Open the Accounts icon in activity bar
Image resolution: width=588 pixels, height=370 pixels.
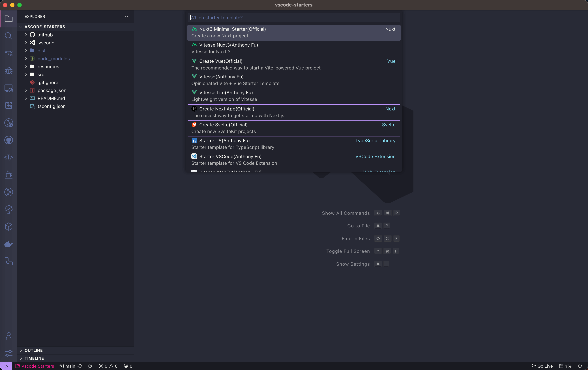pos(8,336)
